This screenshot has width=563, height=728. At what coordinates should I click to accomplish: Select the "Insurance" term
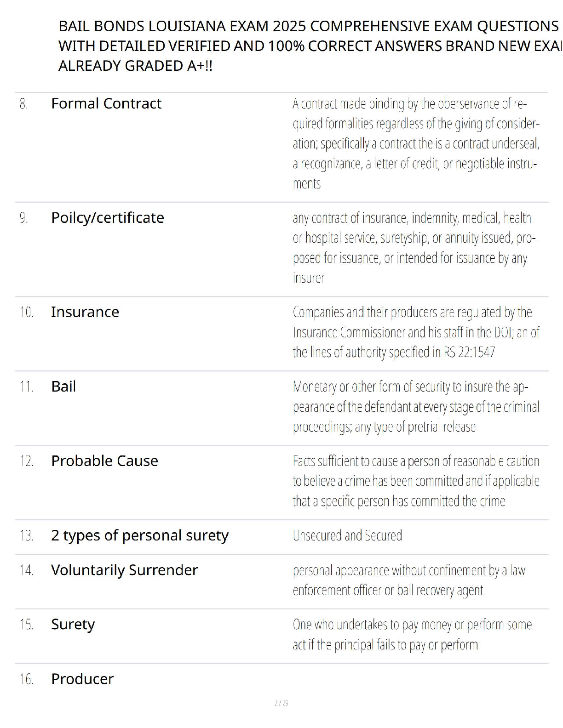coord(85,312)
